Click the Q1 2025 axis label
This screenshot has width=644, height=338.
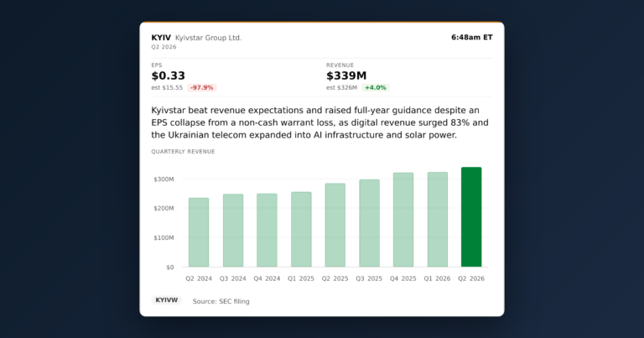point(301,278)
